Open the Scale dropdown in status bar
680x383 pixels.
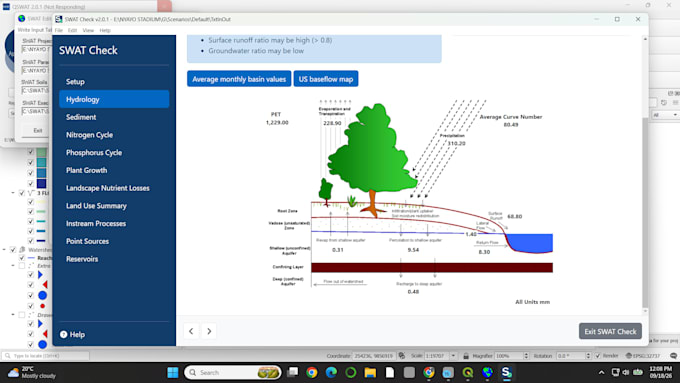pyautogui.click(x=453, y=356)
